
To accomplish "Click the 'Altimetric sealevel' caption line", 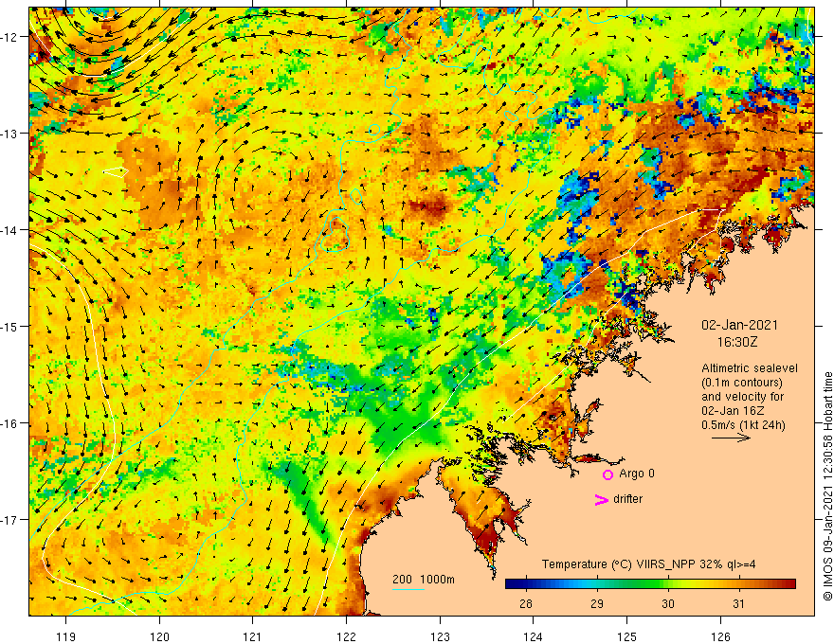I will 750,368.
